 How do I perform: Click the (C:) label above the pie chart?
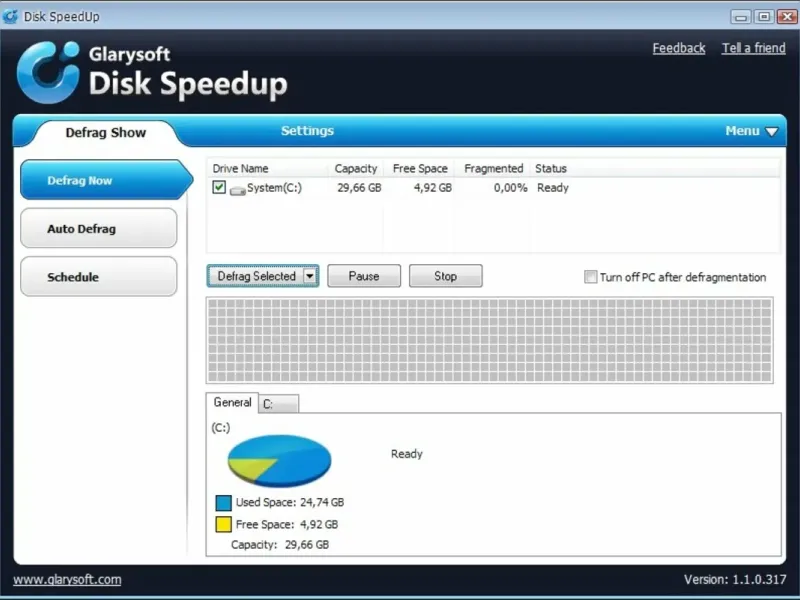(x=220, y=428)
